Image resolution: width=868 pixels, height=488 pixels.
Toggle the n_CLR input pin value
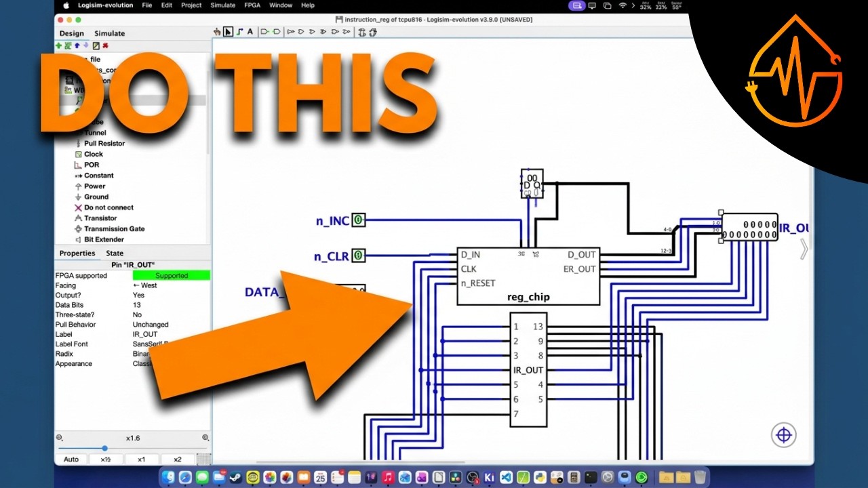[x=359, y=256]
